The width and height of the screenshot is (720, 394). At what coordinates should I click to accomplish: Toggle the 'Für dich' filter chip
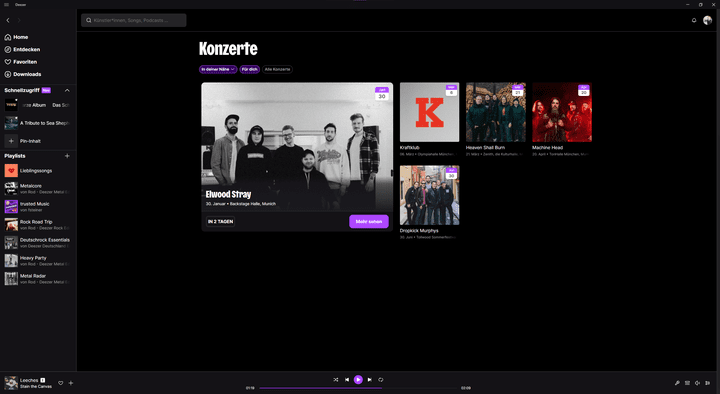click(250, 69)
